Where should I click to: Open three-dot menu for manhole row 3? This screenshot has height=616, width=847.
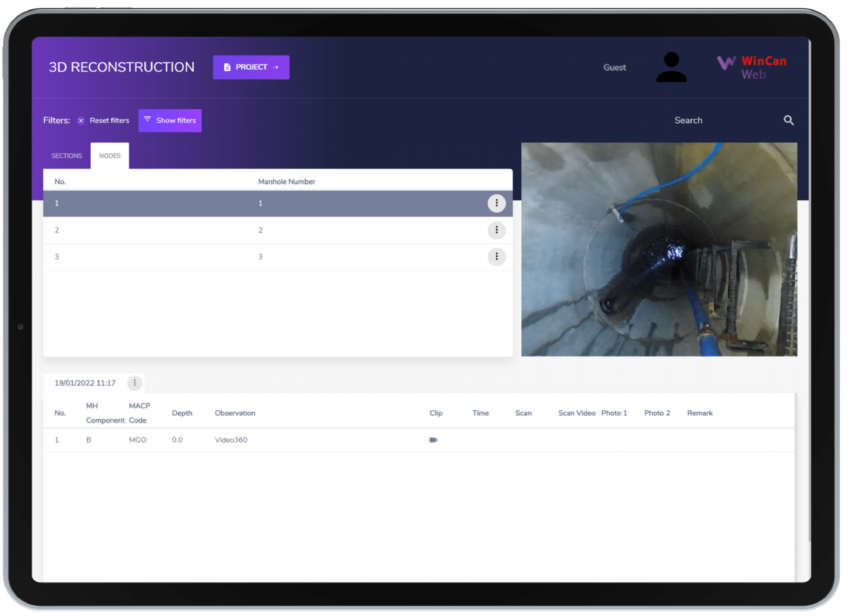pos(496,257)
